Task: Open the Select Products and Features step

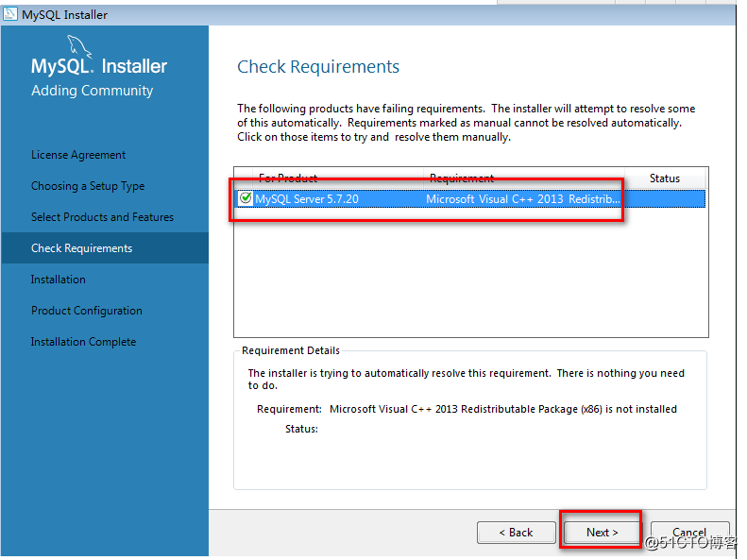Action: coord(102,216)
